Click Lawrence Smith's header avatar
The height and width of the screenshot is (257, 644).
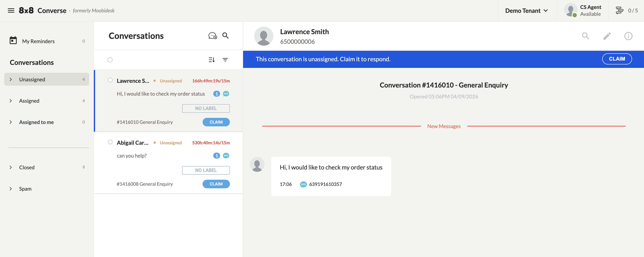264,36
